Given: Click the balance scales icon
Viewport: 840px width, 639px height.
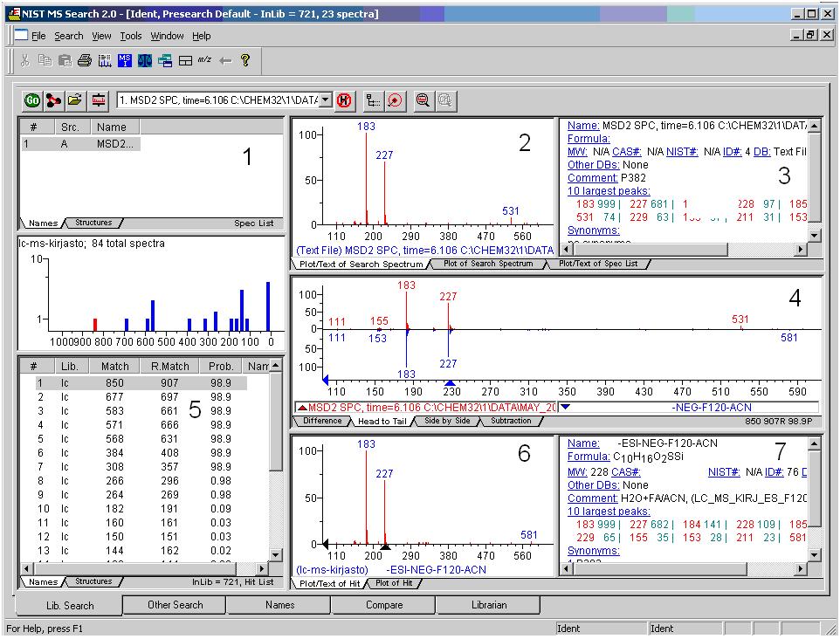Looking at the screenshot, I should (145, 60).
